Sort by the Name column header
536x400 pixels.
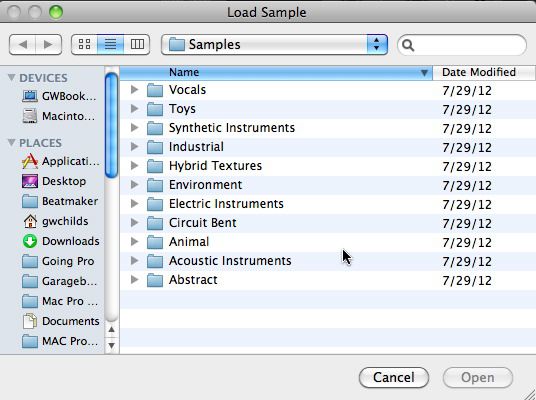pos(276,72)
